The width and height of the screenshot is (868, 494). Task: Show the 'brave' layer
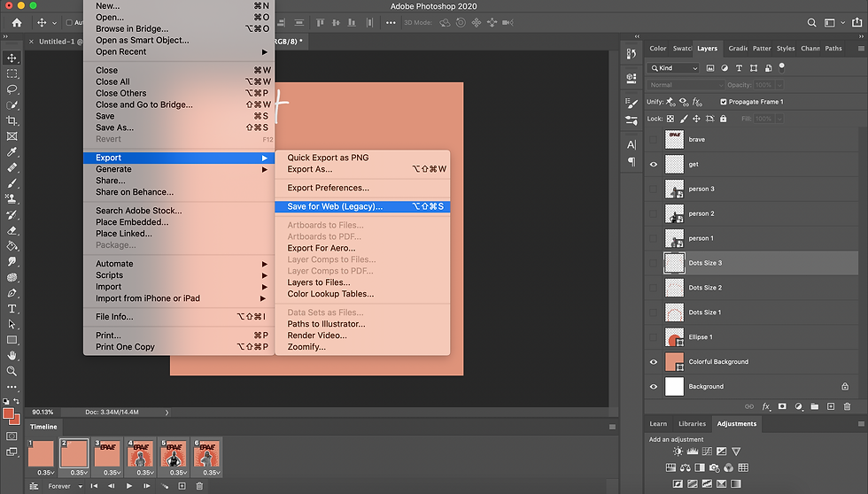point(654,139)
